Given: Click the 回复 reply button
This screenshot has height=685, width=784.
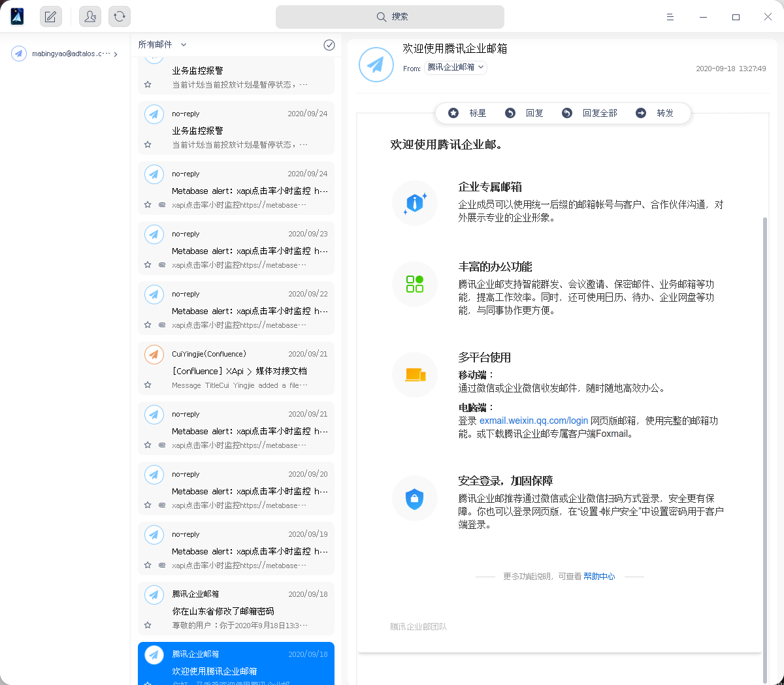Looking at the screenshot, I should (525, 113).
